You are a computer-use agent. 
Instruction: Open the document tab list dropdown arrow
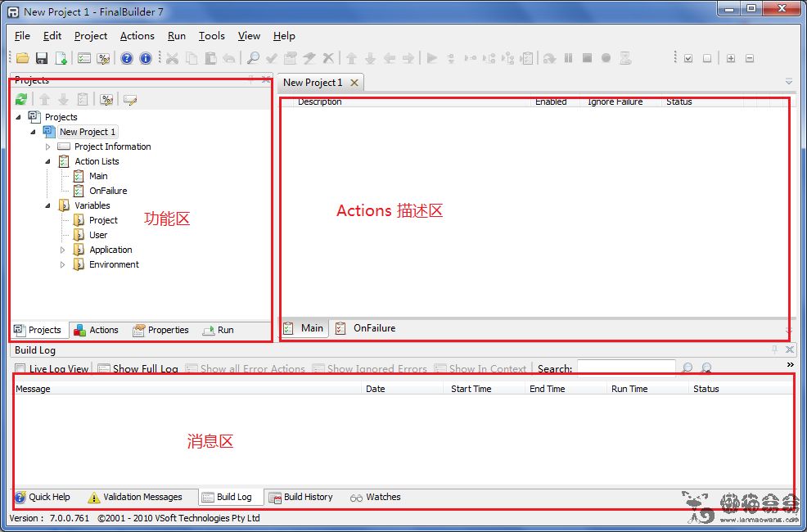789,82
